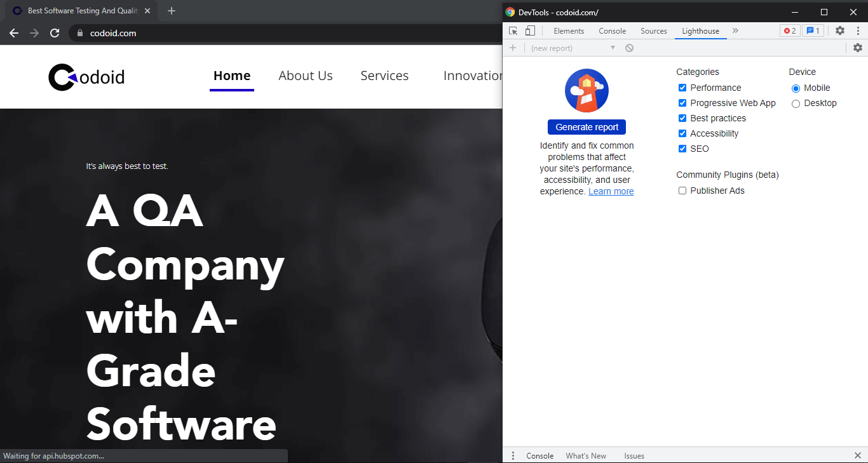Toggle the device toolbar icon
Screen dimensions: 868x463
530,30
